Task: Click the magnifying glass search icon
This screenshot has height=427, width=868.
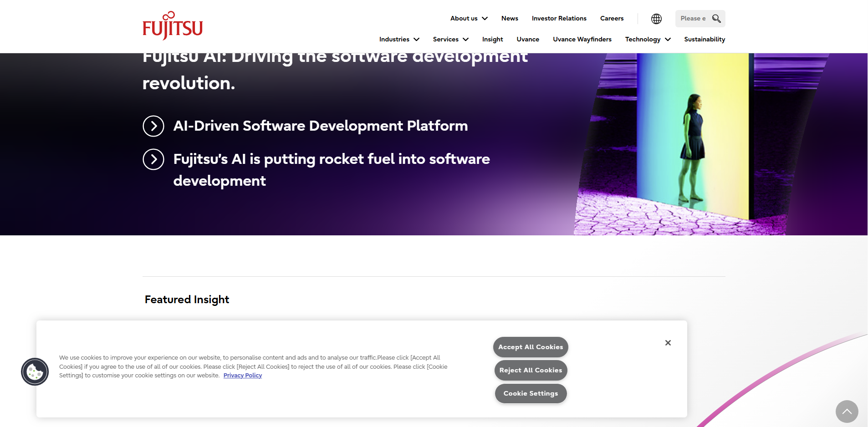Action: pos(716,19)
